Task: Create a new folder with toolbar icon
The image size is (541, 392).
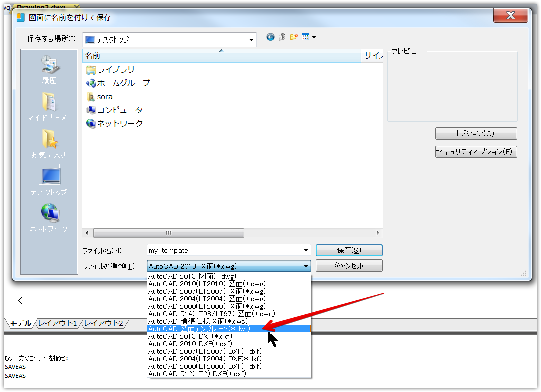Action: [294, 37]
